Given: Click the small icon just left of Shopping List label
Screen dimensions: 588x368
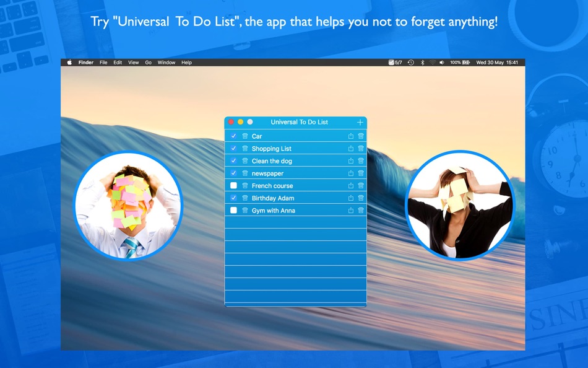Looking at the screenshot, I should tap(245, 148).
